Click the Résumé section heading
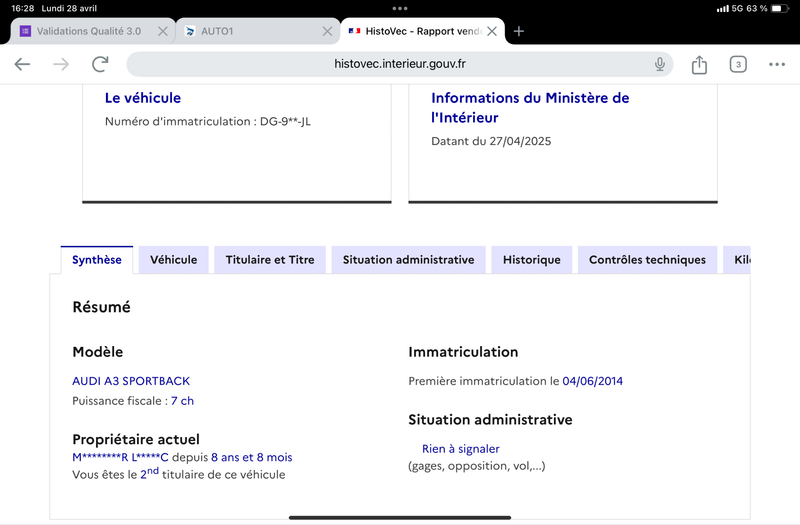Viewport: 800px width, 525px height. 102,307
